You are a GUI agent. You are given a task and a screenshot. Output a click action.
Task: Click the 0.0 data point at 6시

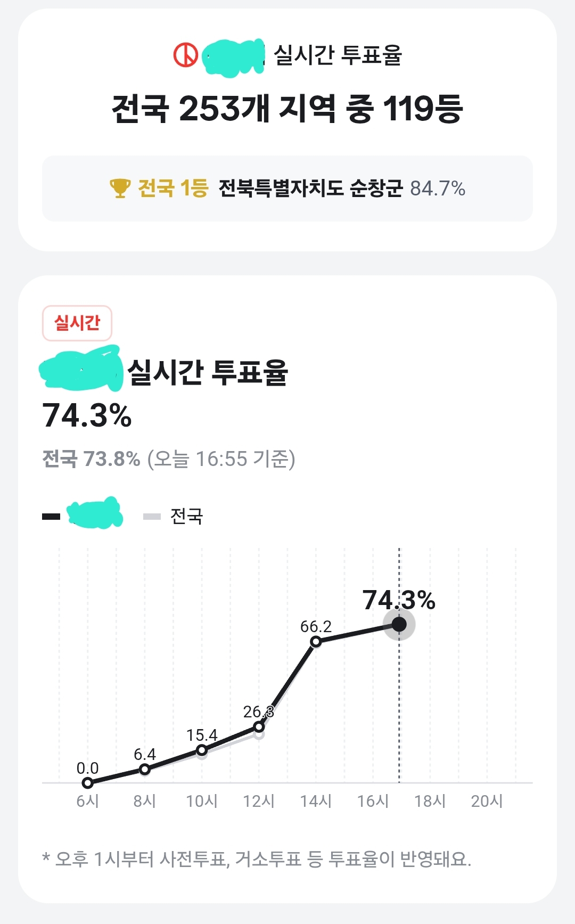tap(88, 783)
